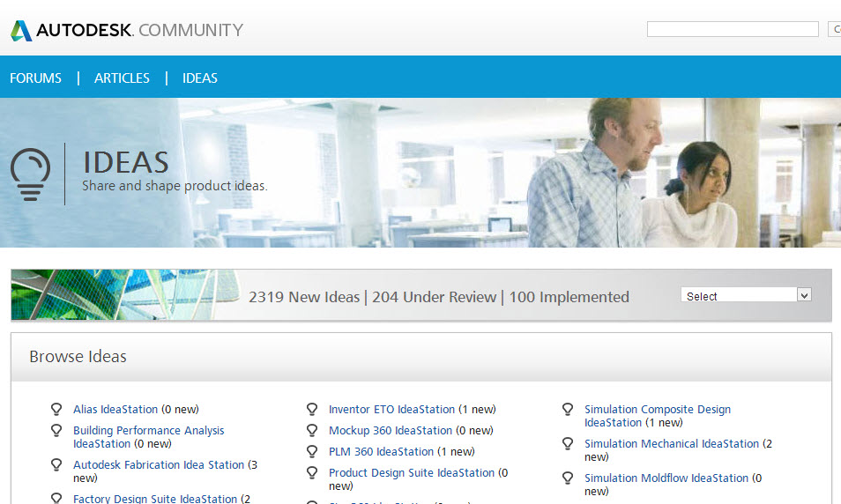The height and width of the screenshot is (504, 841).
Task: Click lightbulb icon beside Mockup 360 IdeaStation
Action: pyautogui.click(x=312, y=431)
